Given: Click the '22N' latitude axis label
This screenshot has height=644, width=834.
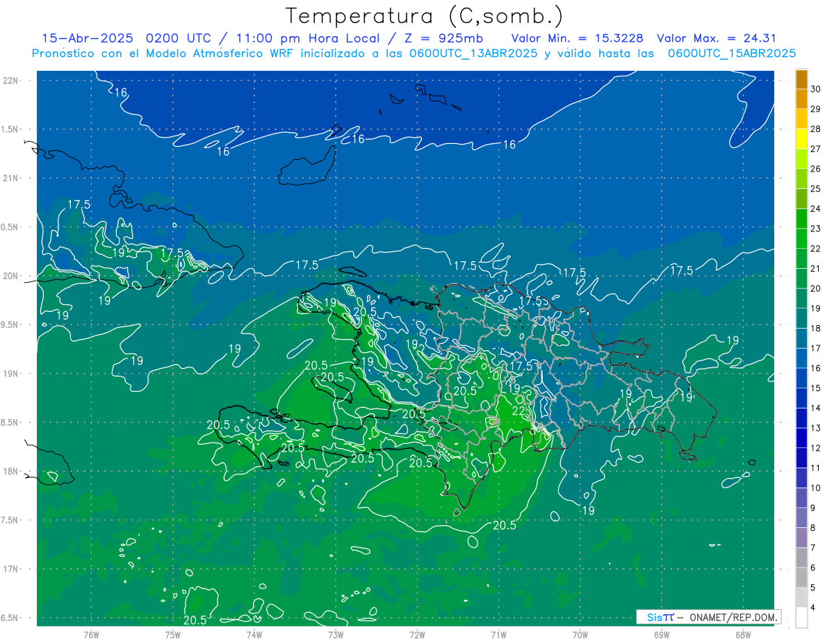Looking at the screenshot, I should [x=12, y=81].
